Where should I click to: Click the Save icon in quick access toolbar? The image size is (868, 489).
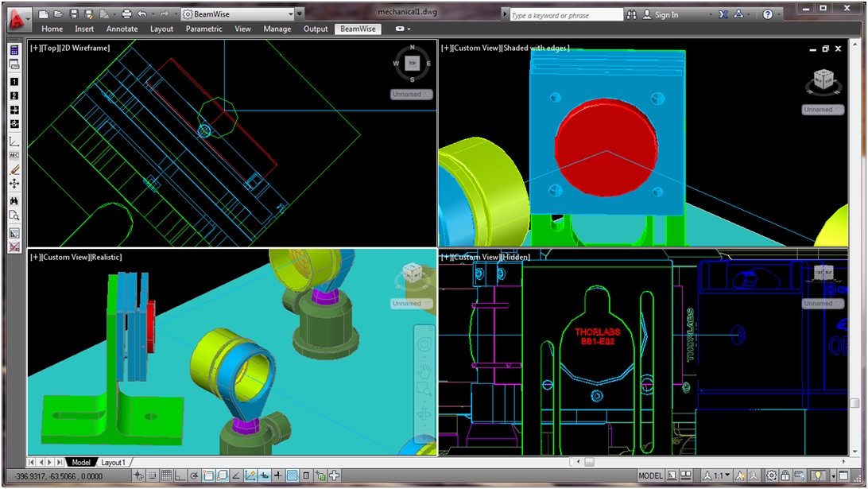coord(74,14)
